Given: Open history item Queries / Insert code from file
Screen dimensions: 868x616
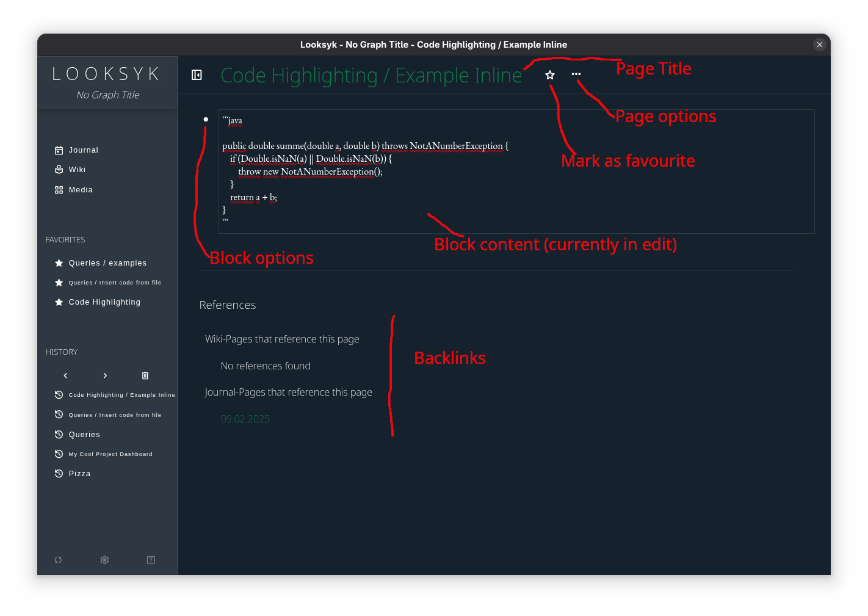Looking at the screenshot, I should coord(115,415).
